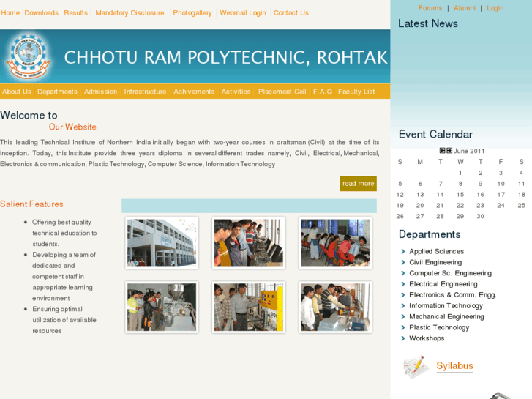Open Mechanical Engineering department
The height and width of the screenshot is (399, 532).
[446, 316]
